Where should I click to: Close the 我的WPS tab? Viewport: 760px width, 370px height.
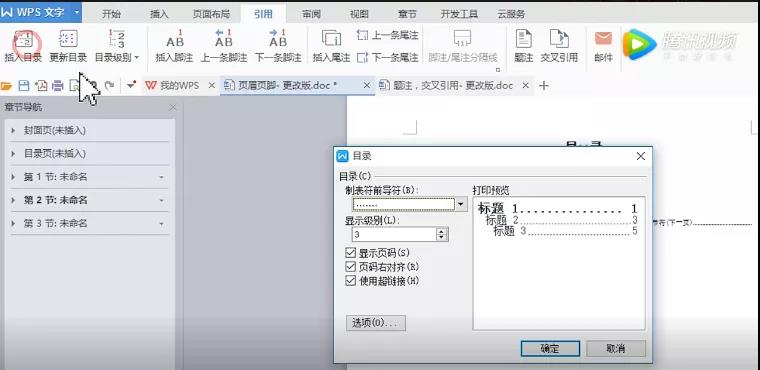click(x=211, y=86)
